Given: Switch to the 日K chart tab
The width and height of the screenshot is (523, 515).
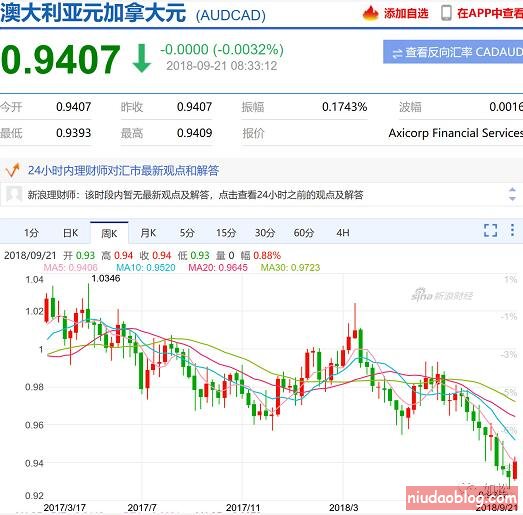Looking at the screenshot, I should pyautogui.click(x=70, y=232).
